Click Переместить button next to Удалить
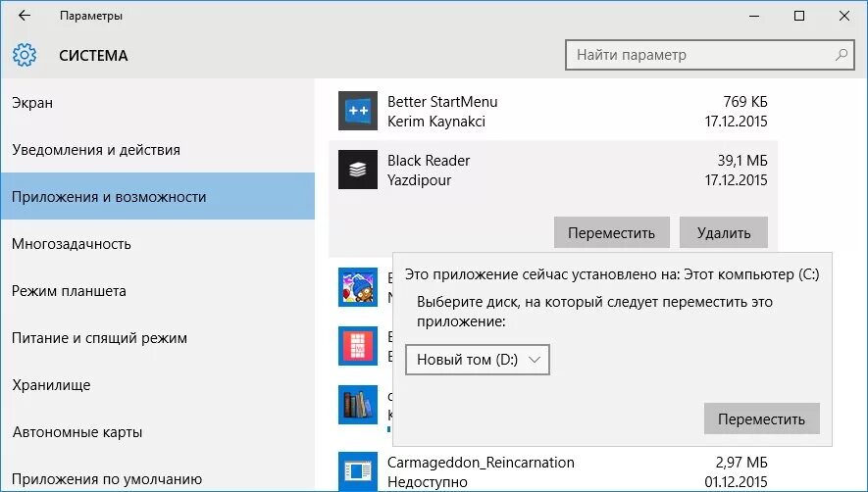This screenshot has height=492, width=868. click(612, 232)
